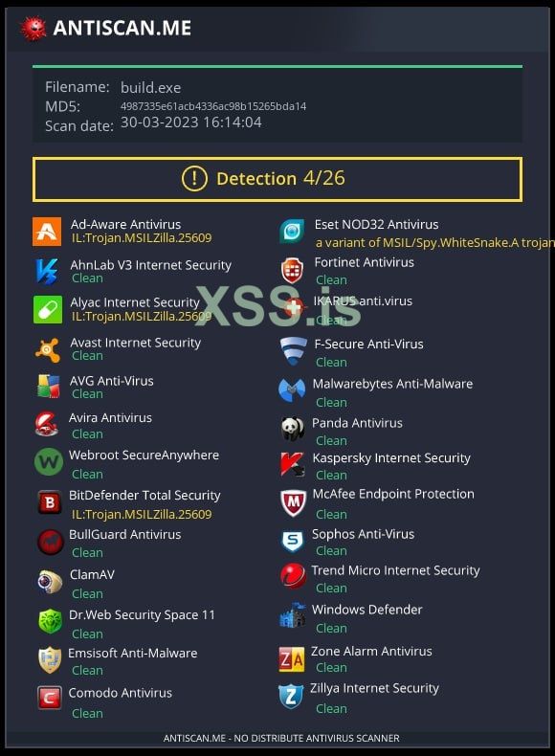Click Alyac's Trojan.MSILZilla detection result
This screenshot has height=756, width=555.
coord(142,317)
